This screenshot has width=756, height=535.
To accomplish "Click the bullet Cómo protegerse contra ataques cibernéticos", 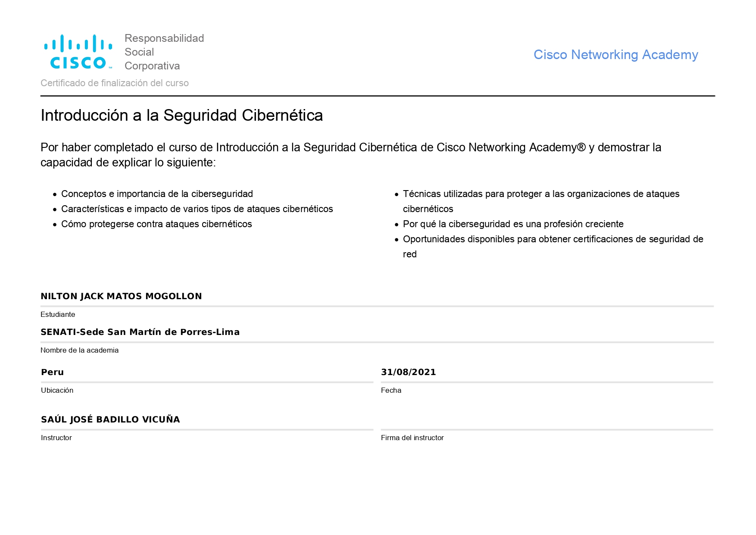I will pyautogui.click(x=156, y=224).
